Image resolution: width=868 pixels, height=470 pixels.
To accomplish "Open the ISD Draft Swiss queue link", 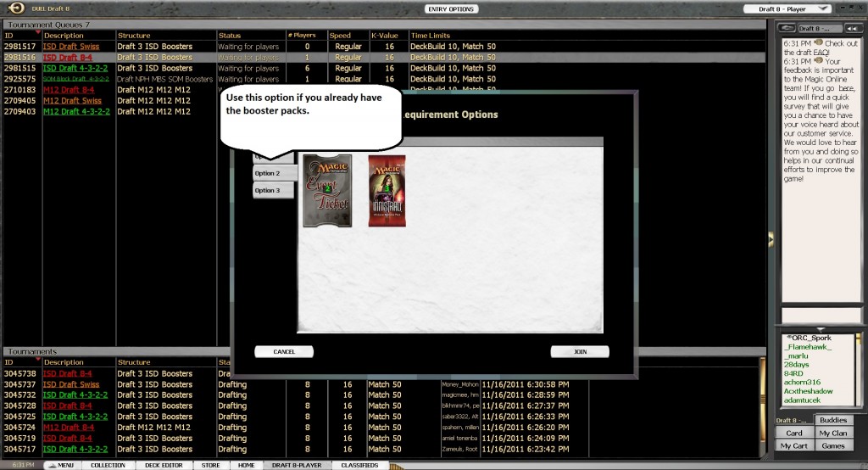I will click(70, 47).
